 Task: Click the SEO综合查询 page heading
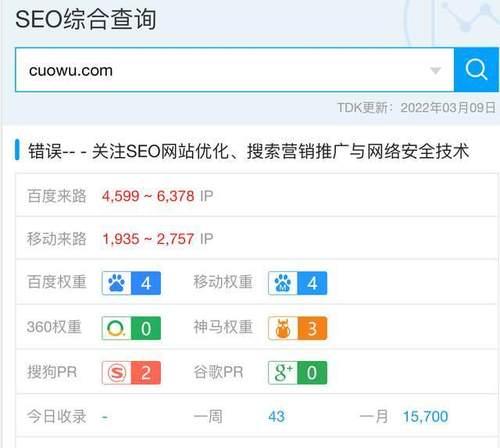pyautogui.click(x=86, y=19)
